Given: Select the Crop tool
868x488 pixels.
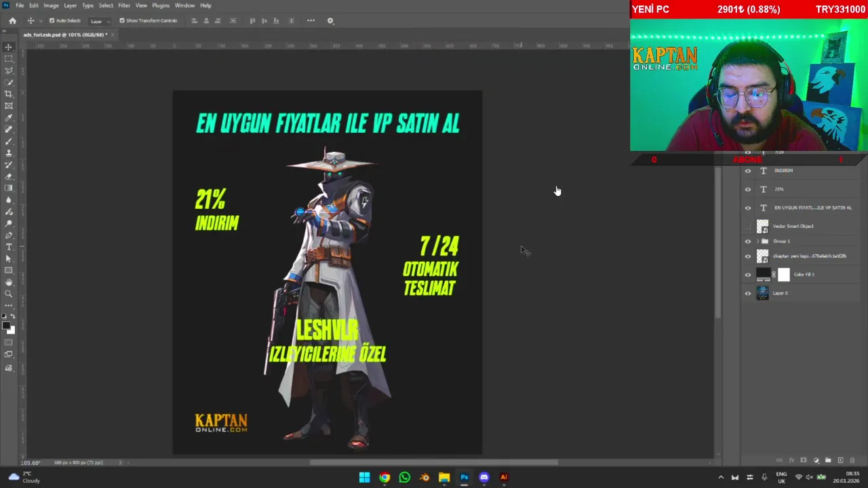Looking at the screenshot, I should (x=9, y=94).
